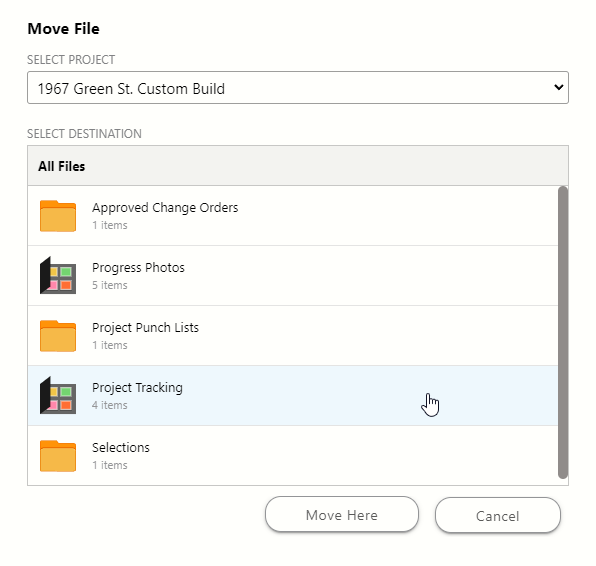Open the Select Project dropdown arrow
Screen dimensions: 596x566
(x=558, y=87)
